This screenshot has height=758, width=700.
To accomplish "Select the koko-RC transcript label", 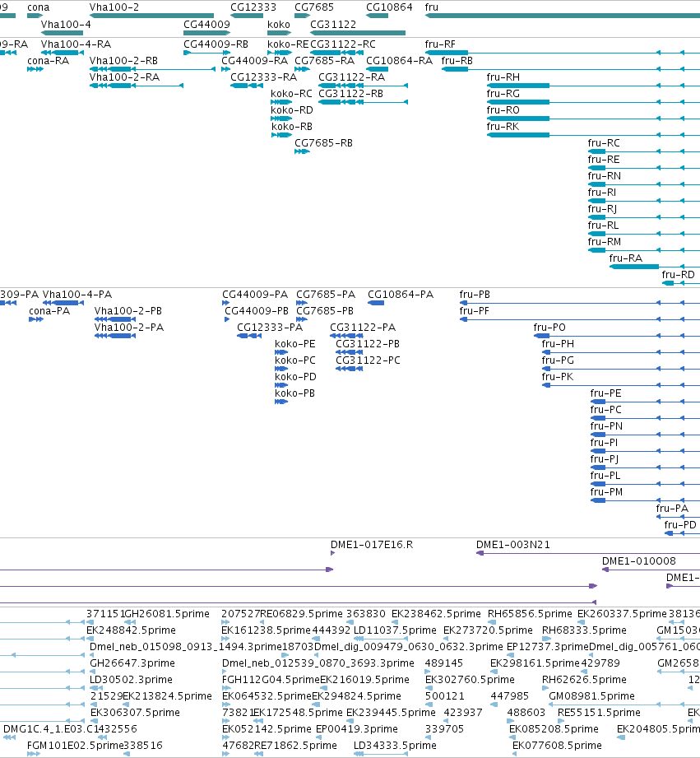I will click(291, 93).
